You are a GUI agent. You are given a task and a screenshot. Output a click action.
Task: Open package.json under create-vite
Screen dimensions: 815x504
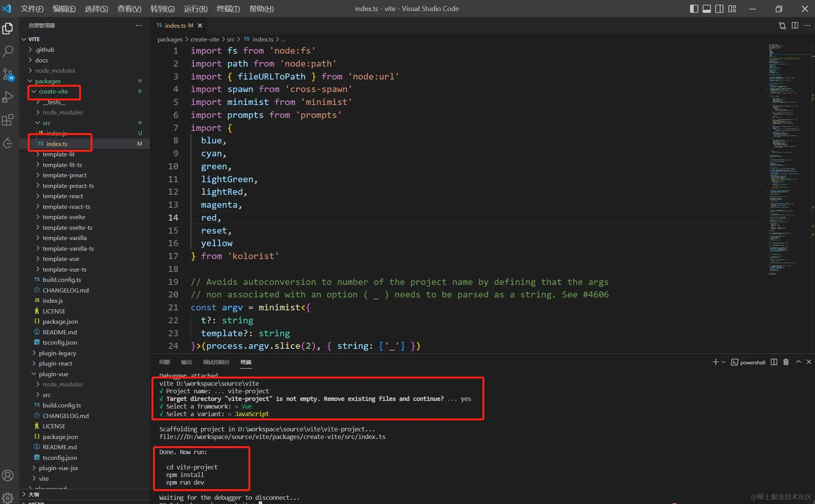[60, 322]
